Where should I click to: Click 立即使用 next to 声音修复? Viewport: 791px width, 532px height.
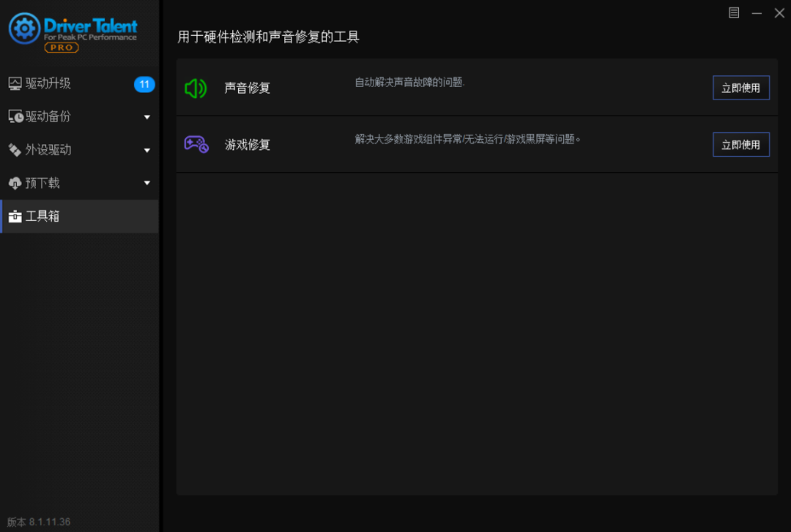[x=740, y=88]
